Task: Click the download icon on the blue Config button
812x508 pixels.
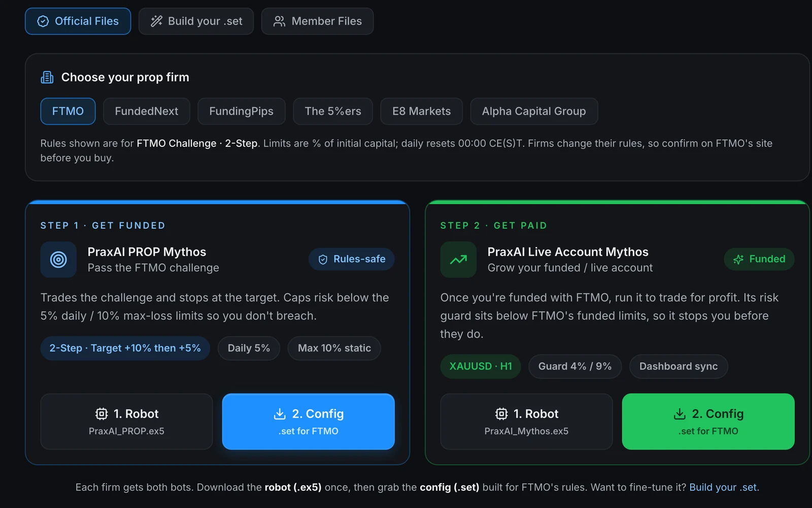Action: tap(280, 414)
